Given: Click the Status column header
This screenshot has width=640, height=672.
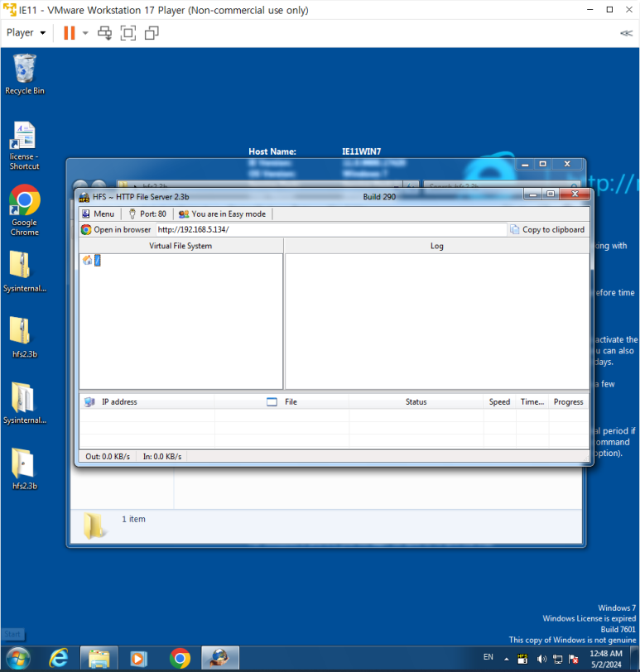Looking at the screenshot, I should pyautogui.click(x=416, y=402).
